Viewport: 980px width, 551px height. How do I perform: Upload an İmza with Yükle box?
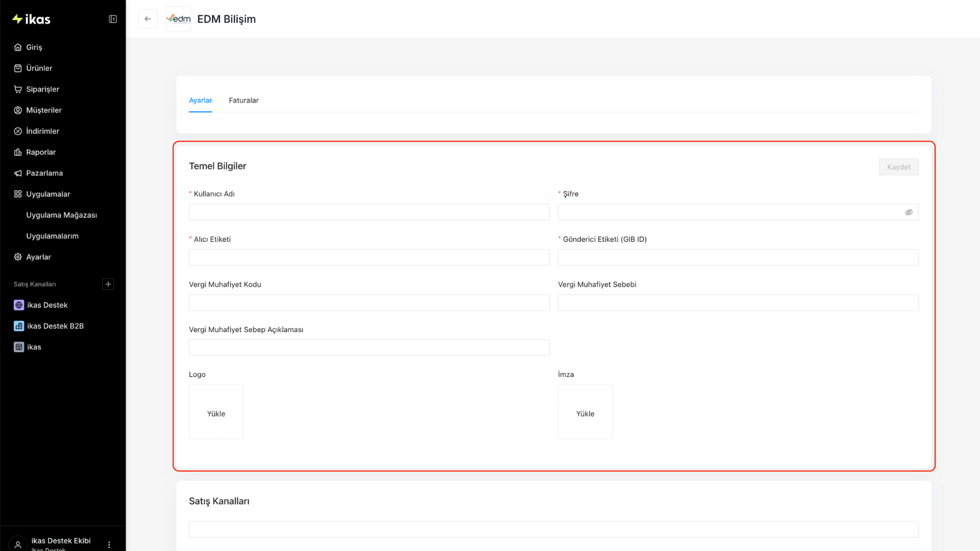click(x=585, y=412)
